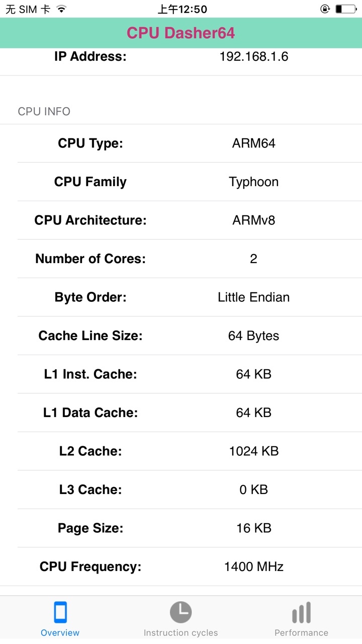Viewport: 362px width, 644px height.
Task: Tap the CPU Dasher64 title
Action: [x=181, y=33]
